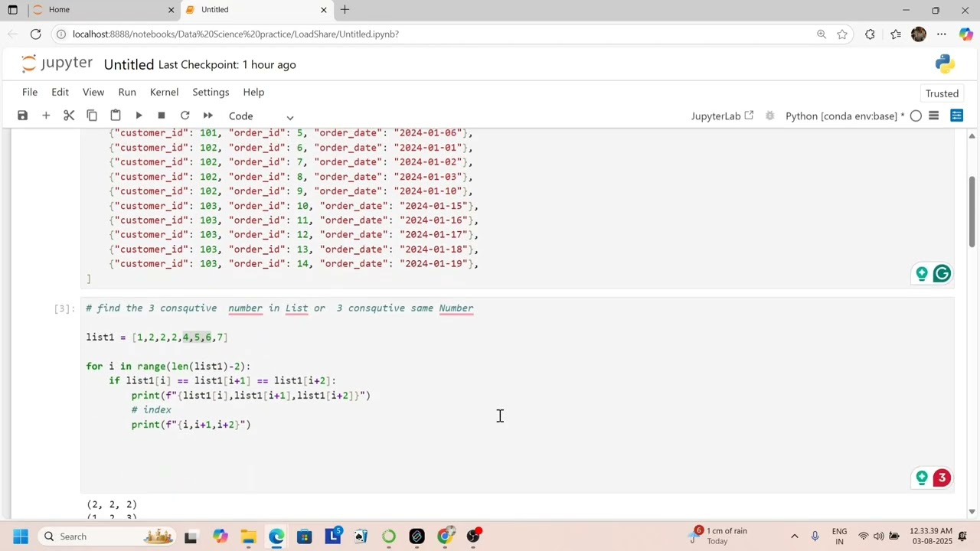
Task: Click the # index comment line
Action: coord(152,410)
